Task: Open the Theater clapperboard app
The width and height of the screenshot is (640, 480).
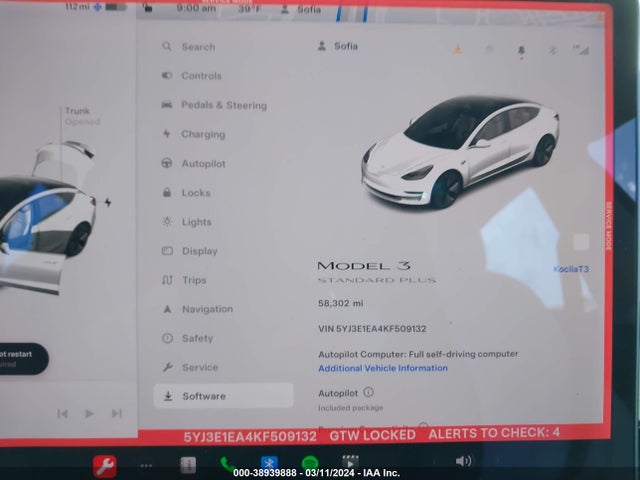Action: [350, 462]
